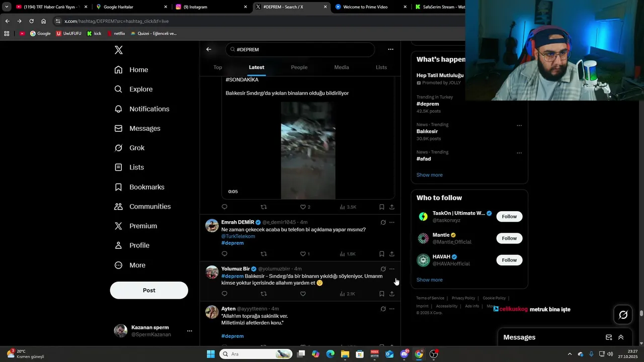644x362 pixels.
Task: Open Grok from the sidebar
Action: 129,148
